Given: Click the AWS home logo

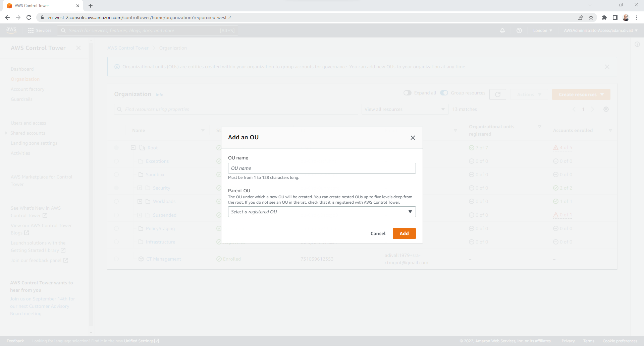Looking at the screenshot, I should [11, 30].
